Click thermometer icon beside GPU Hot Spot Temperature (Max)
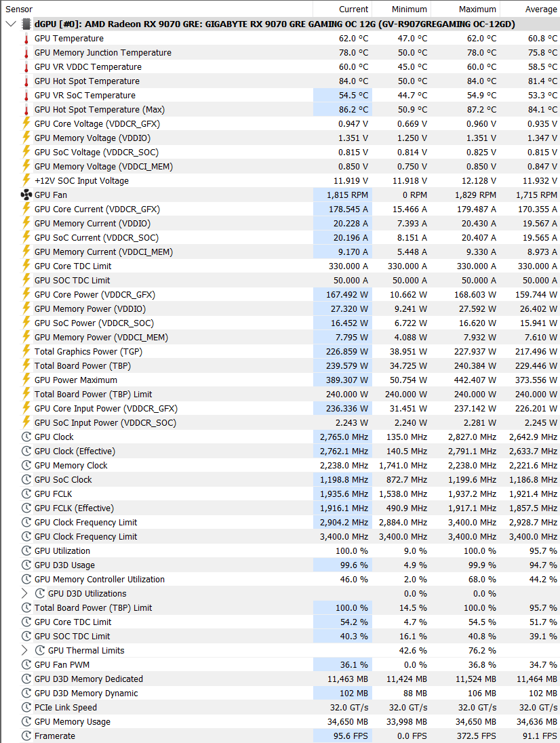This screenshot has height=743, width=560. pyautogui.click(x=26, y=109)
